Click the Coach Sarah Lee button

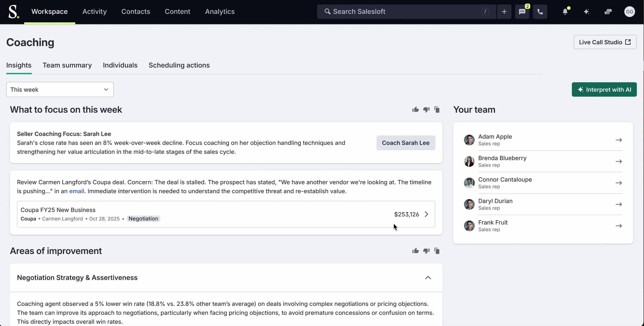[x=406, y=143]
